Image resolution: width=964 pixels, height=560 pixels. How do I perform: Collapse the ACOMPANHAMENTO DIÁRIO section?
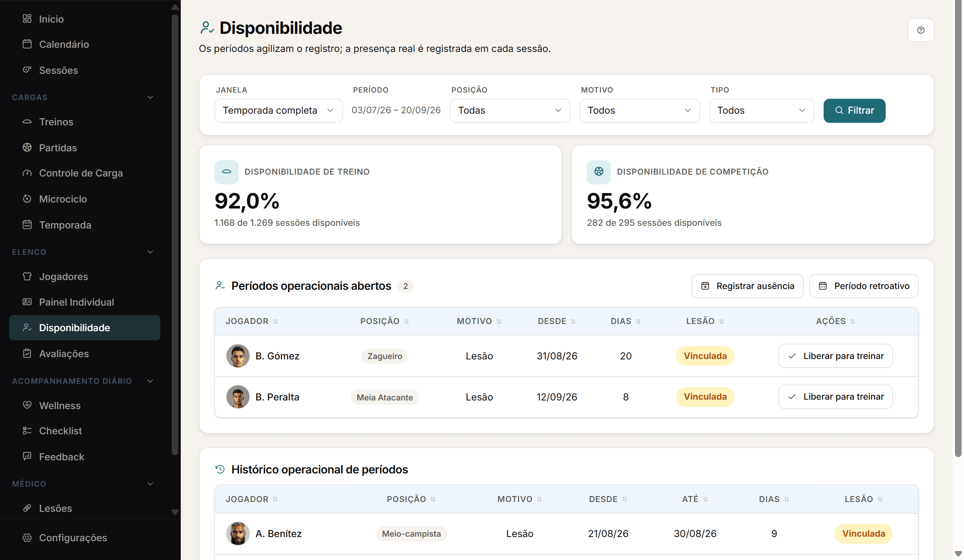(150, 381)
